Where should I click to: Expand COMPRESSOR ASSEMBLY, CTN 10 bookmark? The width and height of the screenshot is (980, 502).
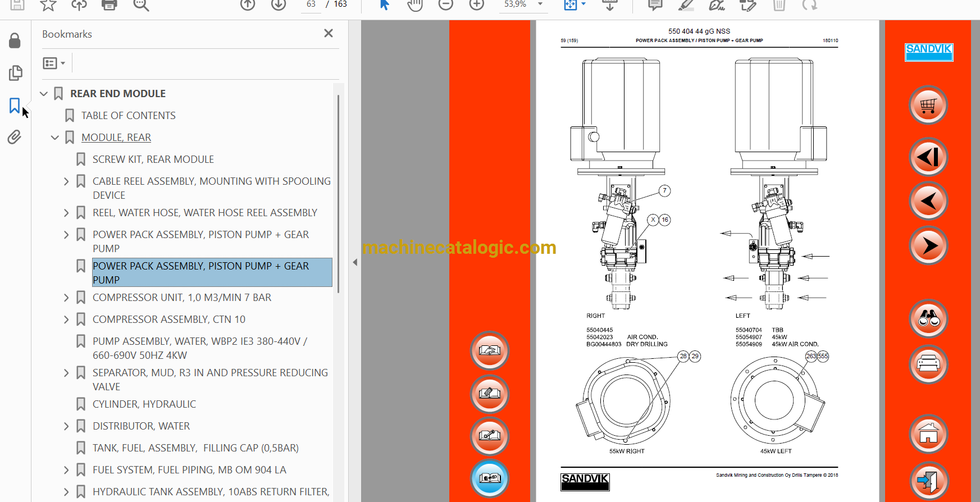[66, 320]
